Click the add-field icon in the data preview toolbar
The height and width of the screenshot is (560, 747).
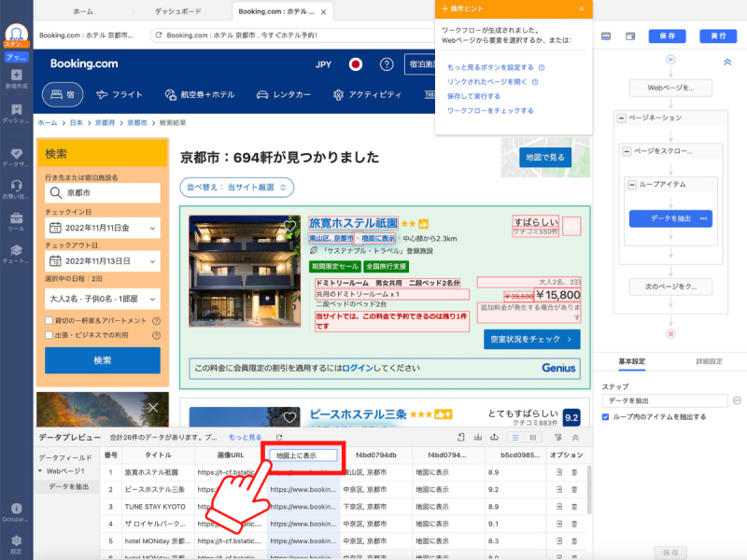[x=460, y=437]
